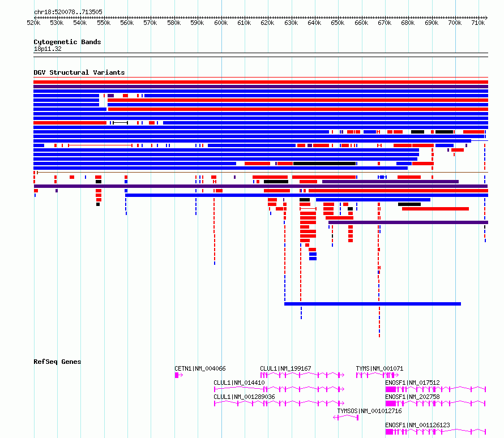Click the purple variant bar from 646k to right edge
Image resolution: width=504 pixels, height=438 pixels.
[x=408, y=222]
